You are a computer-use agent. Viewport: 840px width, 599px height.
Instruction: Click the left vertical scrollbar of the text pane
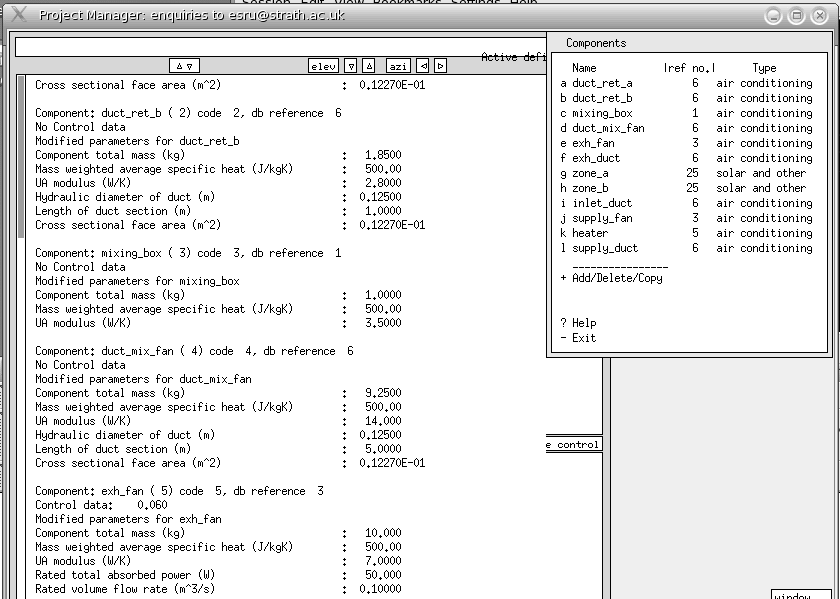click(x=22, y=160)
